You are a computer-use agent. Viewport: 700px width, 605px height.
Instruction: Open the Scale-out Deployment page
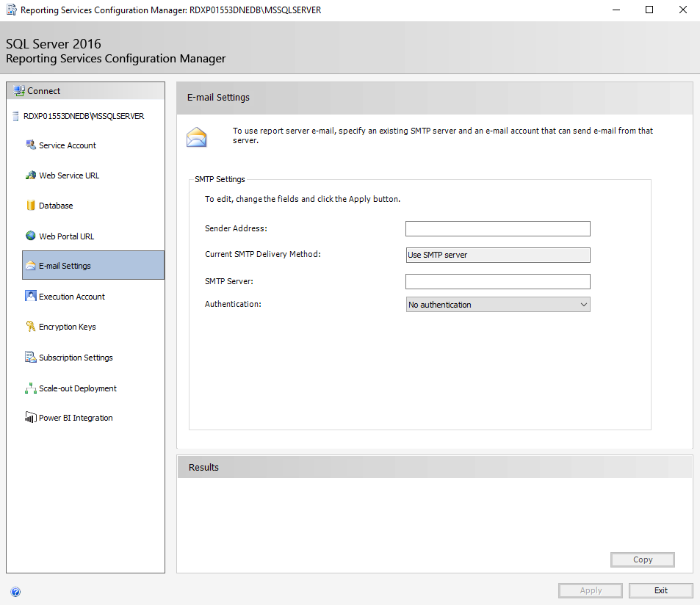[78, 388]
